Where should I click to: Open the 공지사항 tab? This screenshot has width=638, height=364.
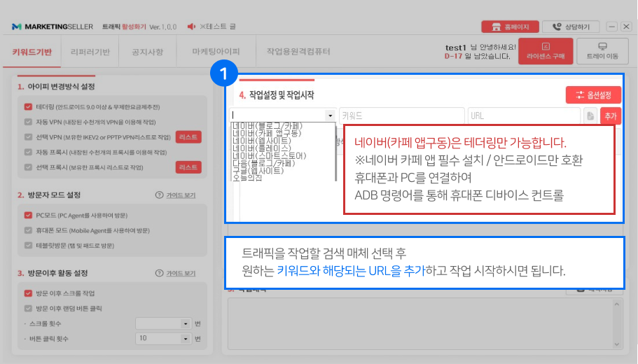click(x=147, y=52)
